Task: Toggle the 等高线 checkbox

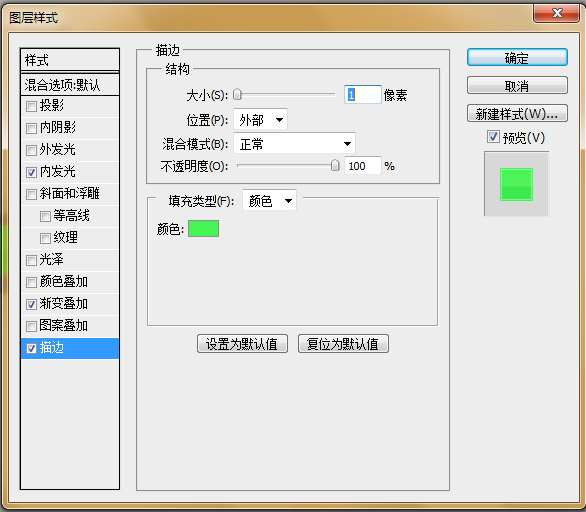Action: pos(45,216)
